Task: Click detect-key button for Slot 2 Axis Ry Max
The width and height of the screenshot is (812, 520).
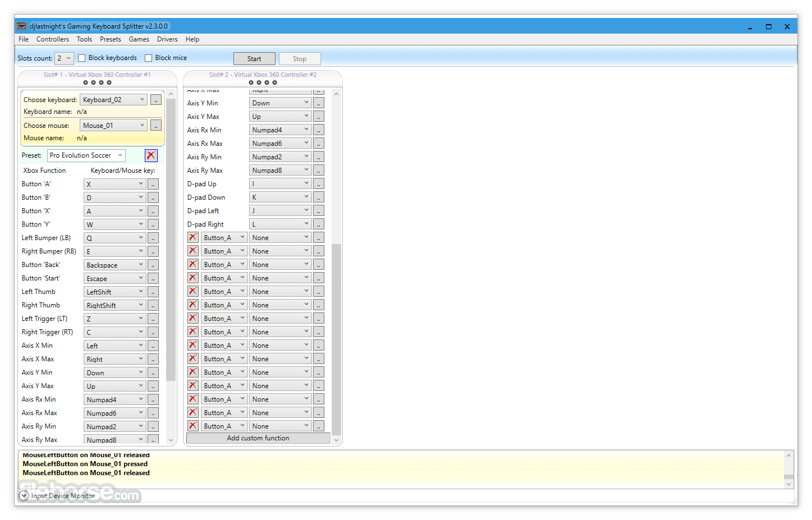Action: [319, 171]
